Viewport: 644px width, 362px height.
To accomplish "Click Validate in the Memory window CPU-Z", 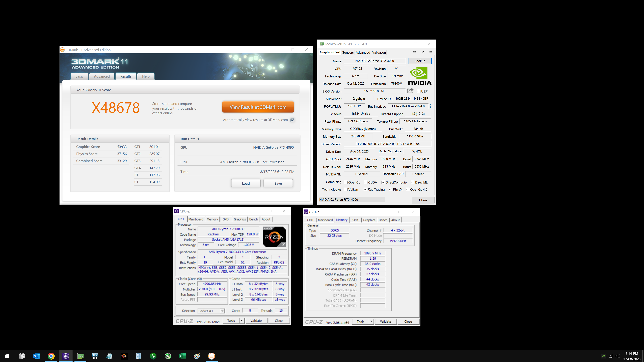I will point(386,322).
